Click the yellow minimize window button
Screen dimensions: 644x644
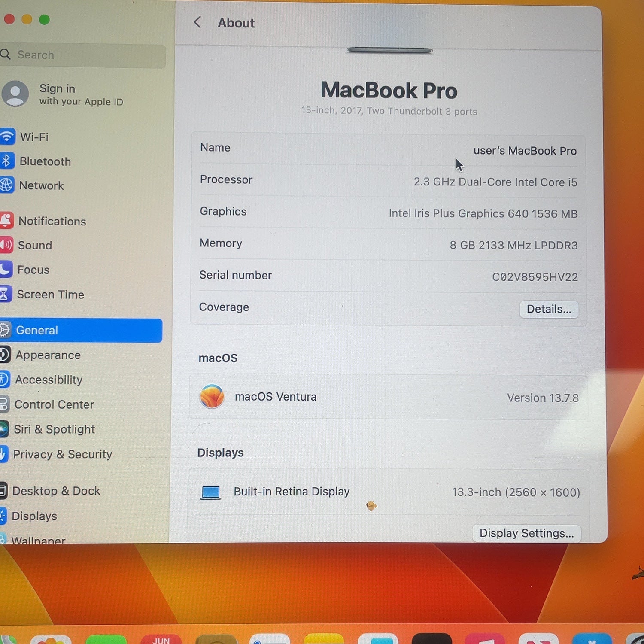click(x=27, y=19)
